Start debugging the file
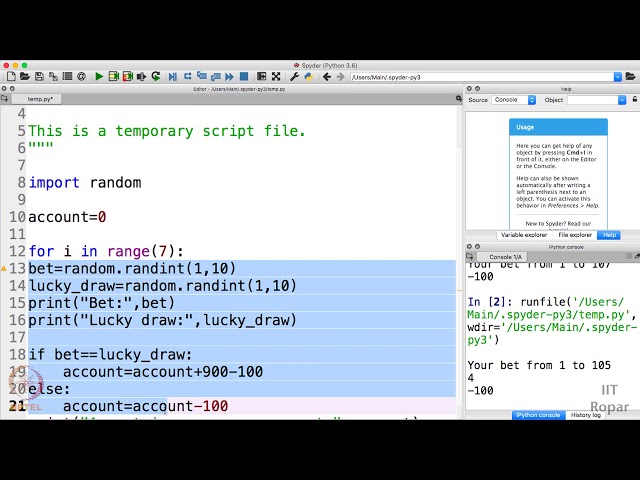Viewport: 640px width, 480px height. (173, 76)
